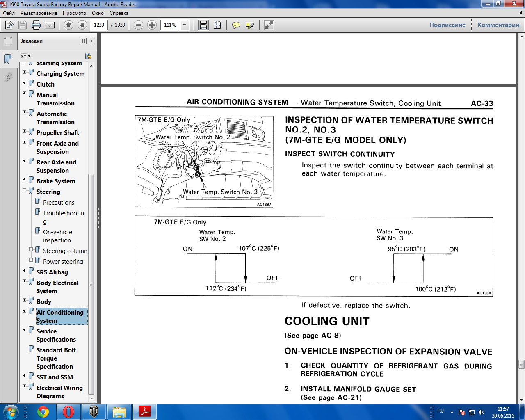Open the Окно menu
The width and height of the screenshot is (525, 420).
(x=98, y=13)
